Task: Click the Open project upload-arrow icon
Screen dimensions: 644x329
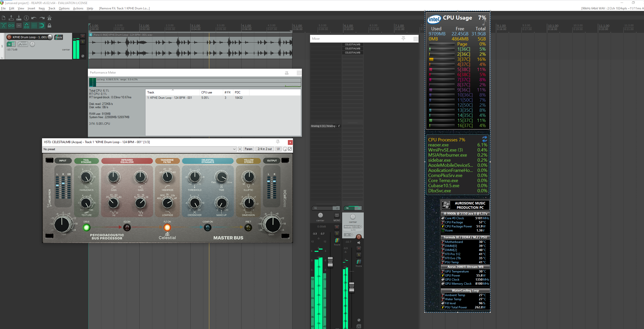Action: click(11, 18)
